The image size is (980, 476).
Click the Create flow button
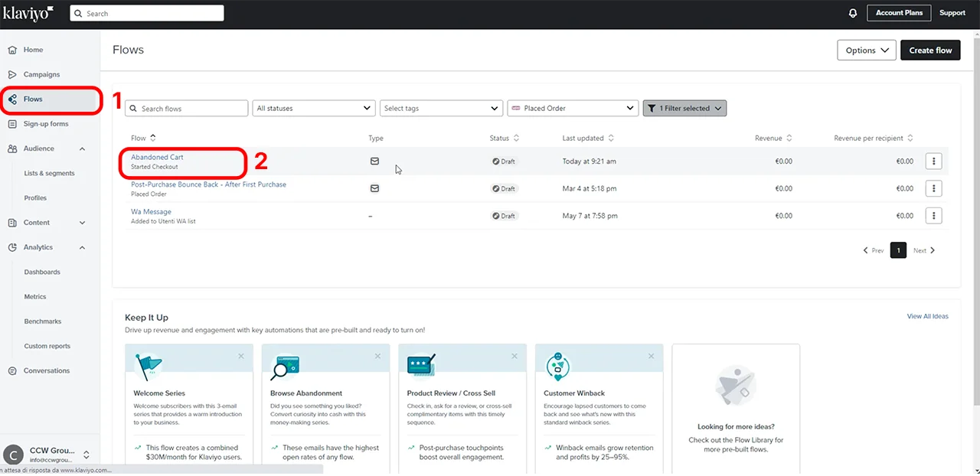click(930, 51)
